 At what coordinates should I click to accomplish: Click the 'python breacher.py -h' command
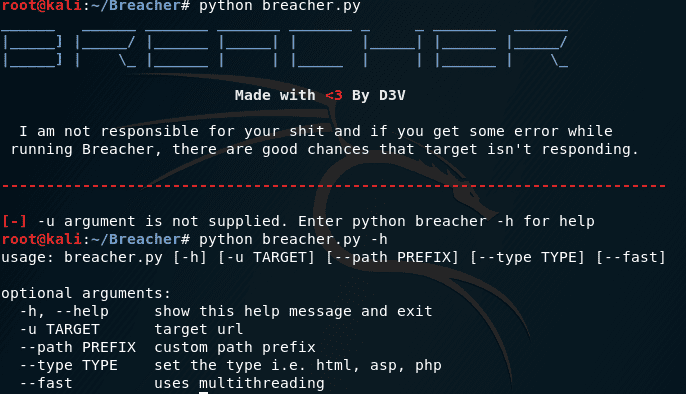(x=293, y=240)
